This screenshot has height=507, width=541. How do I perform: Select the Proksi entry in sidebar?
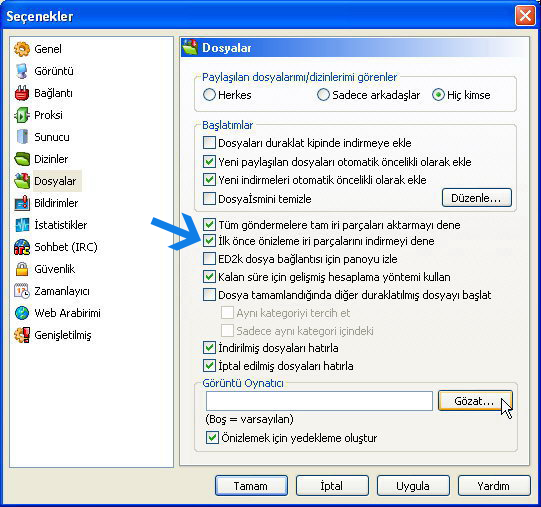point(48,115)
